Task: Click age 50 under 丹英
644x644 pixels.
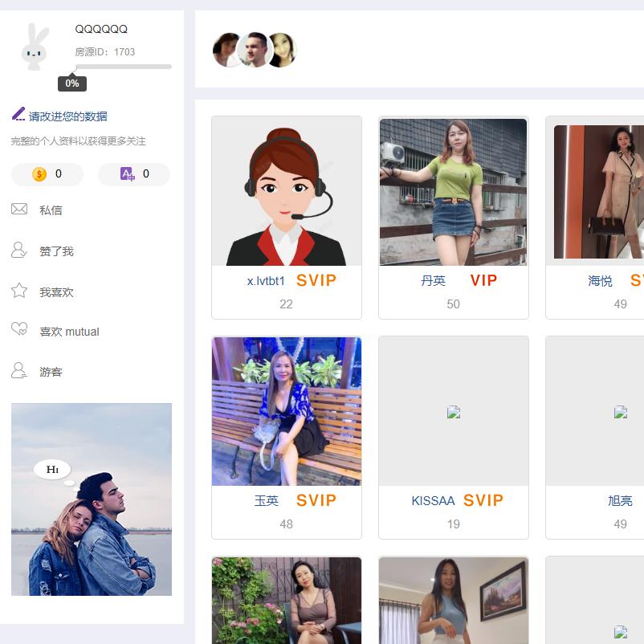Action: tap(453, 304)
